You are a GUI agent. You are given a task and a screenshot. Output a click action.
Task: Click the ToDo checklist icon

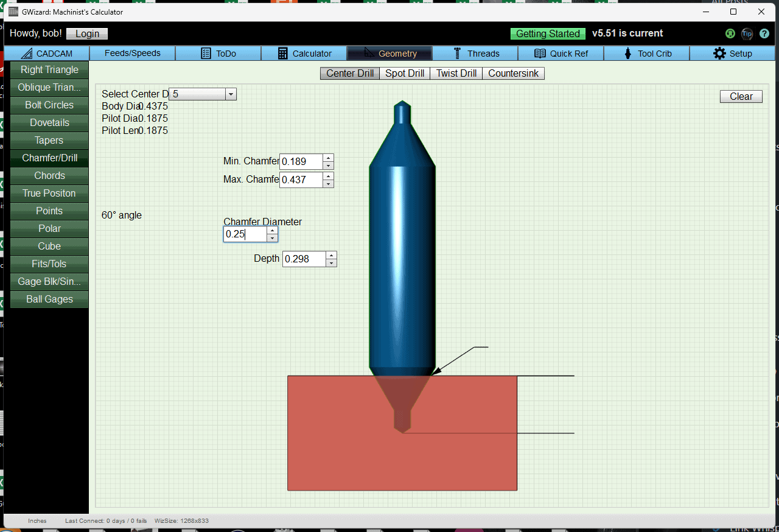click(x=206, y=54)
